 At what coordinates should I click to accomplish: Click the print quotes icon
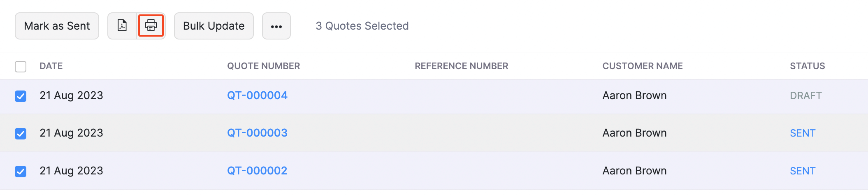(151, 26)
